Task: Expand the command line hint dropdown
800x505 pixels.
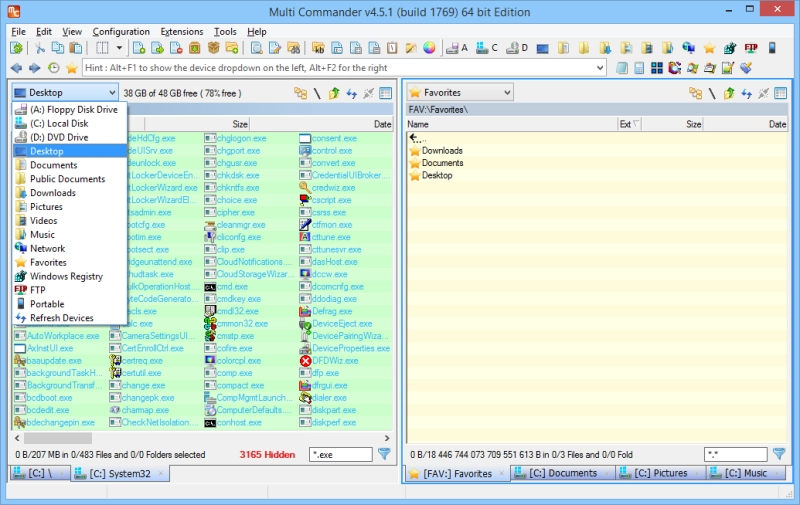Action: (x=600, y=68)
